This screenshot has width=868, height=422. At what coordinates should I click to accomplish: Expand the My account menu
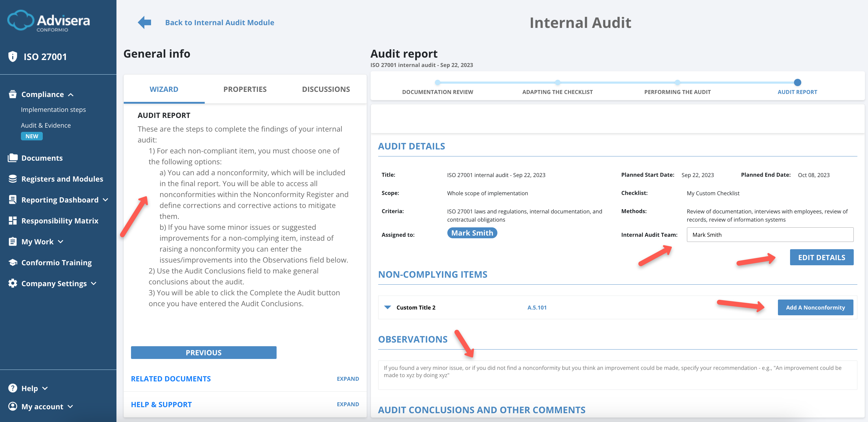[x=70, y=407]
